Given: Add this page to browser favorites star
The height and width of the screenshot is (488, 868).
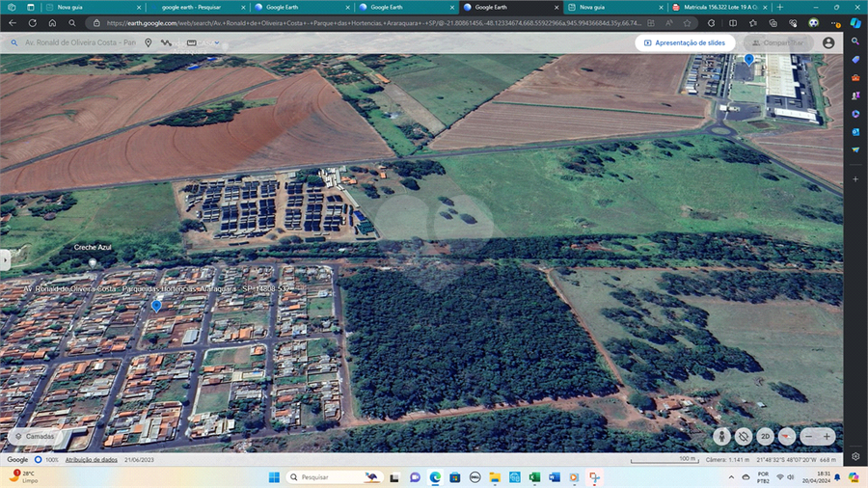Looking at the screenshot, I should (687, 22).
